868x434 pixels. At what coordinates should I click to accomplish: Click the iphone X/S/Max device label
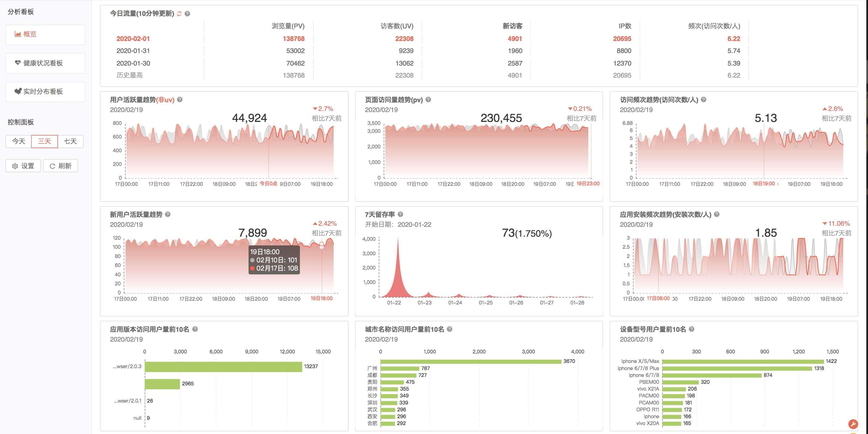tap(640, 361)
